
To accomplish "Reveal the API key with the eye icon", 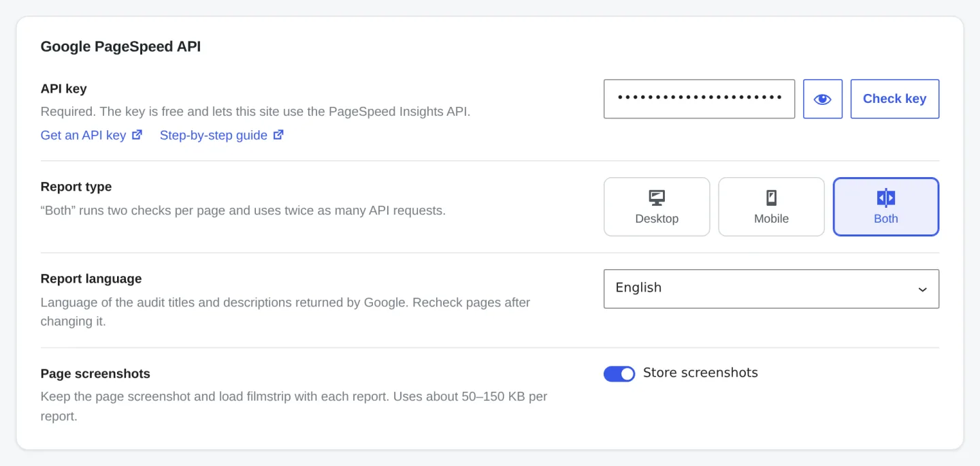I will [x=823, y=99].
